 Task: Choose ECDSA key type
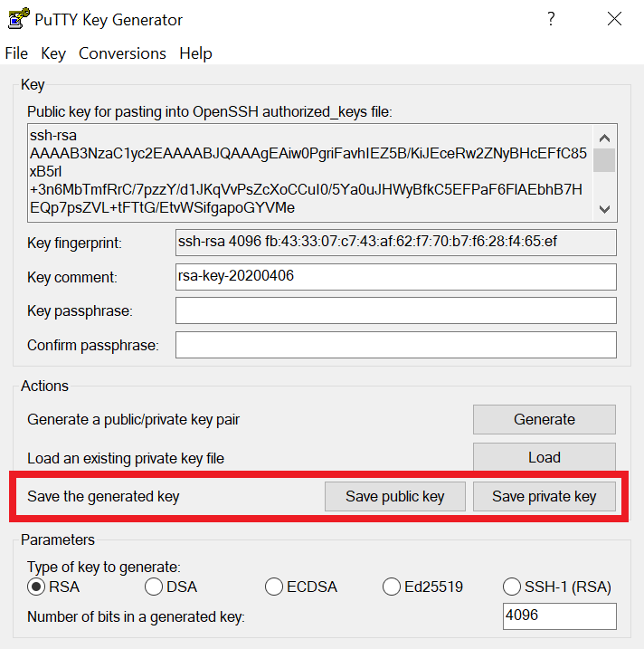pos(274,587)
